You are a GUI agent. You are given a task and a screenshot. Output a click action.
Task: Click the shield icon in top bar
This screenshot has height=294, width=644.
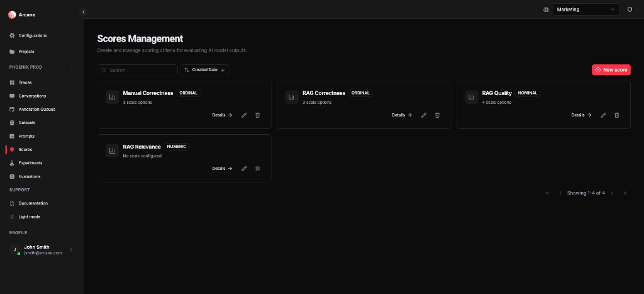[x=630, y=9]
